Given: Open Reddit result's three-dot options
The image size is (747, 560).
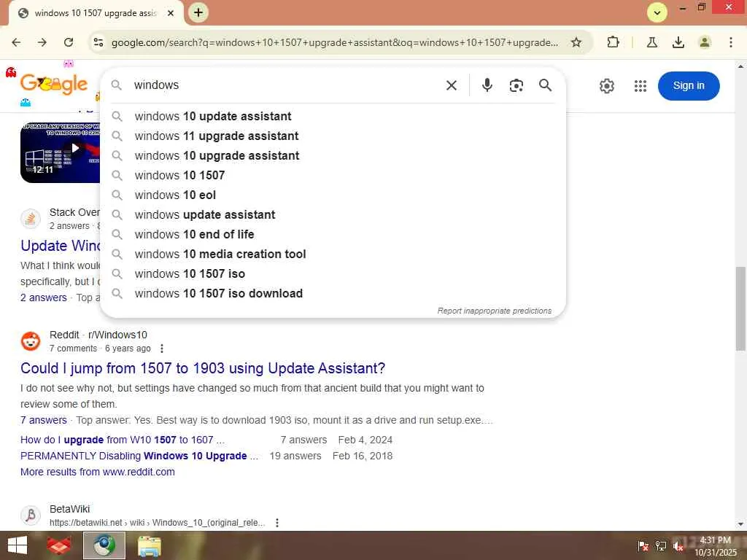Looking at the screenshot, I should [x=162, y=349].
